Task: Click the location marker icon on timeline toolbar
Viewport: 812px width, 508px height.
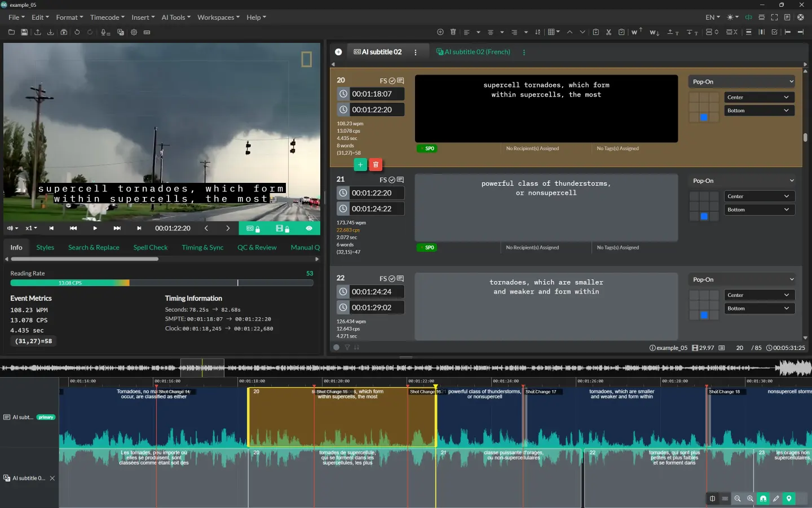Action: pyautogui.click(x=789, y=498)
